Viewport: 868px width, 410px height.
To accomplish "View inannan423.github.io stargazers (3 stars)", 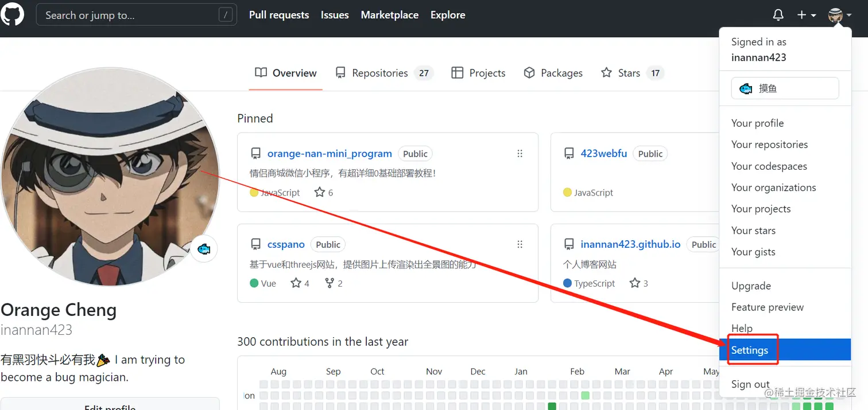I will point(638,283).
